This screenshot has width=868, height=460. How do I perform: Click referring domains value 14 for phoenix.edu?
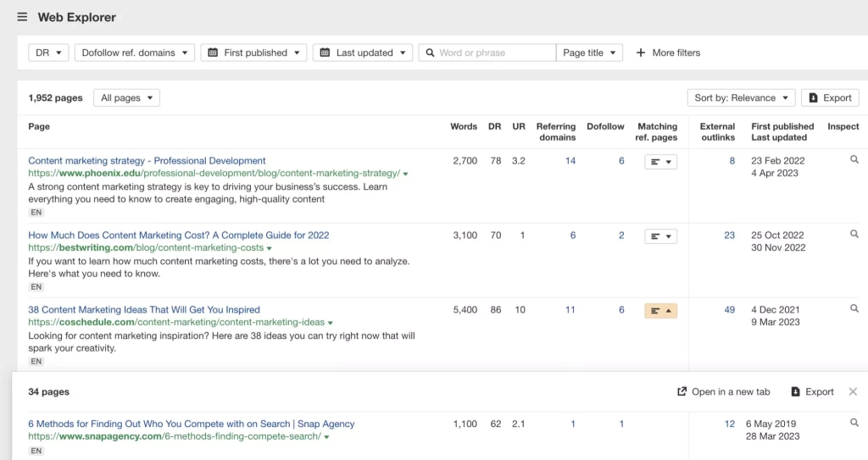(570, 160)
